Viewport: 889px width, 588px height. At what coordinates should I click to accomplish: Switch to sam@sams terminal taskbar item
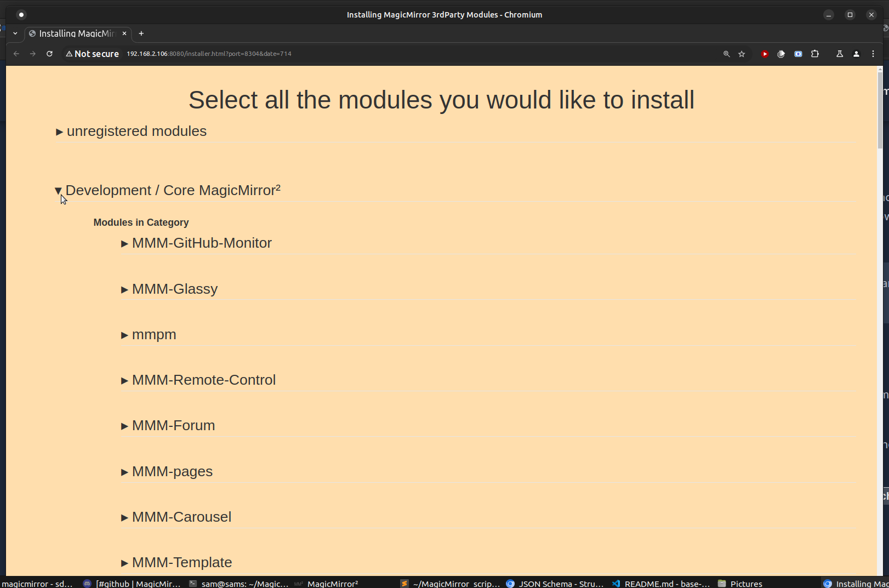(x=239, y=584)
